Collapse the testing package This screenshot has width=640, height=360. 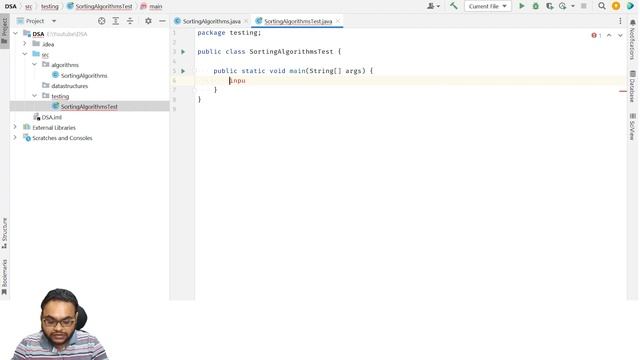click(x=35, y=96)
